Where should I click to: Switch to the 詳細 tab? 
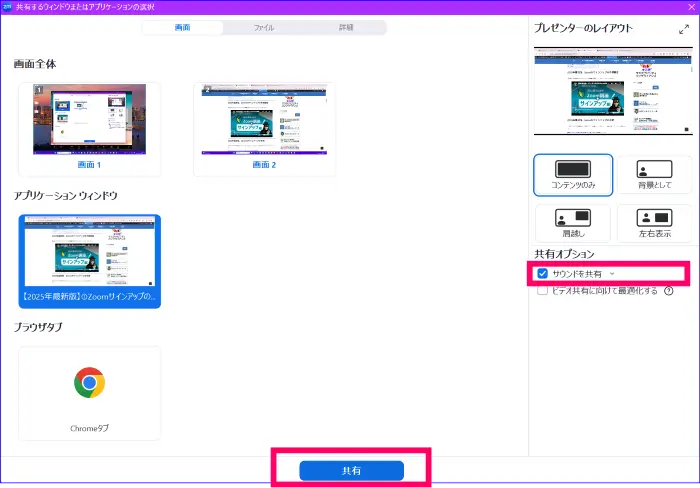(x=346, y=27)
